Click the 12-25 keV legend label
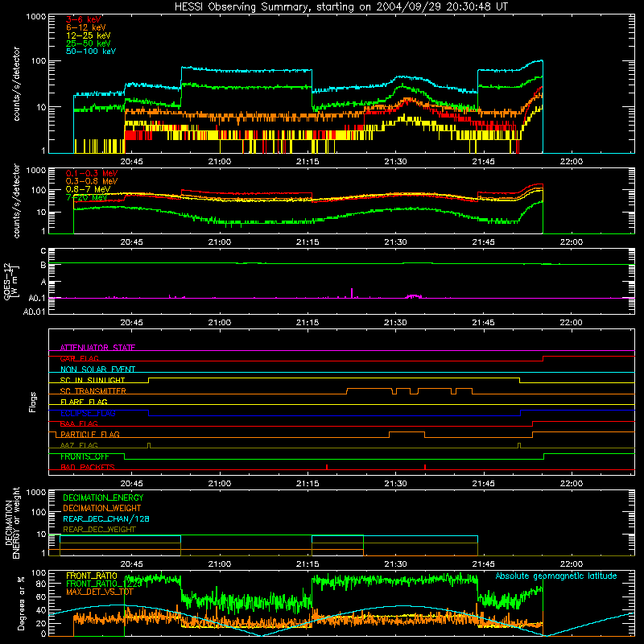The image size is (644, 644). (x=88, y=35)
